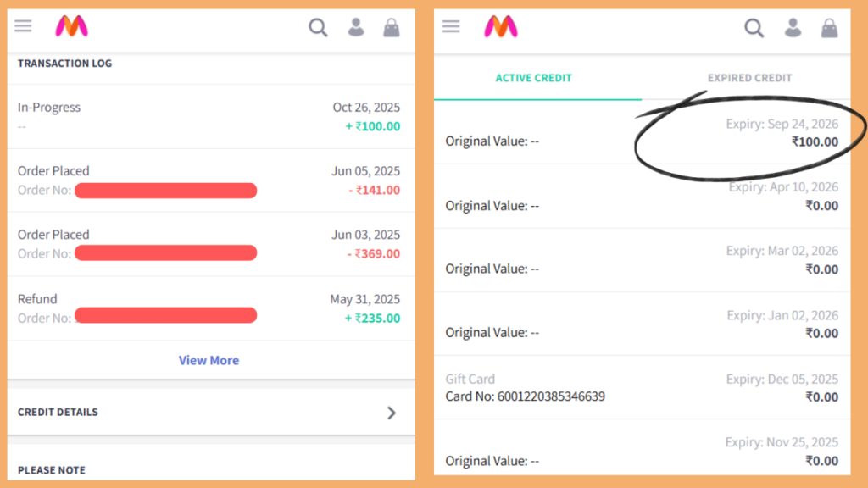
Task: Open the user profile icon on the left screen
Action: click(x=356, y=27)
